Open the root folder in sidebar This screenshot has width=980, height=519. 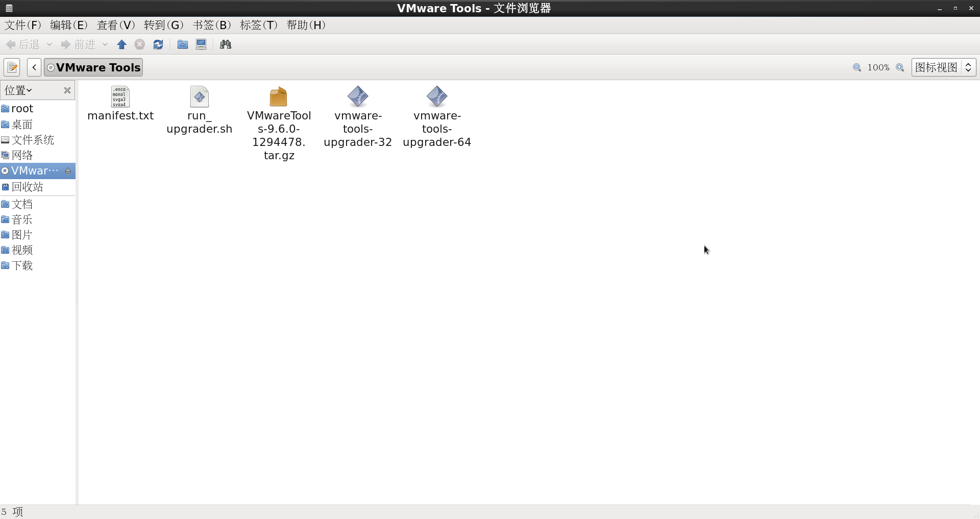click(38, 109)
